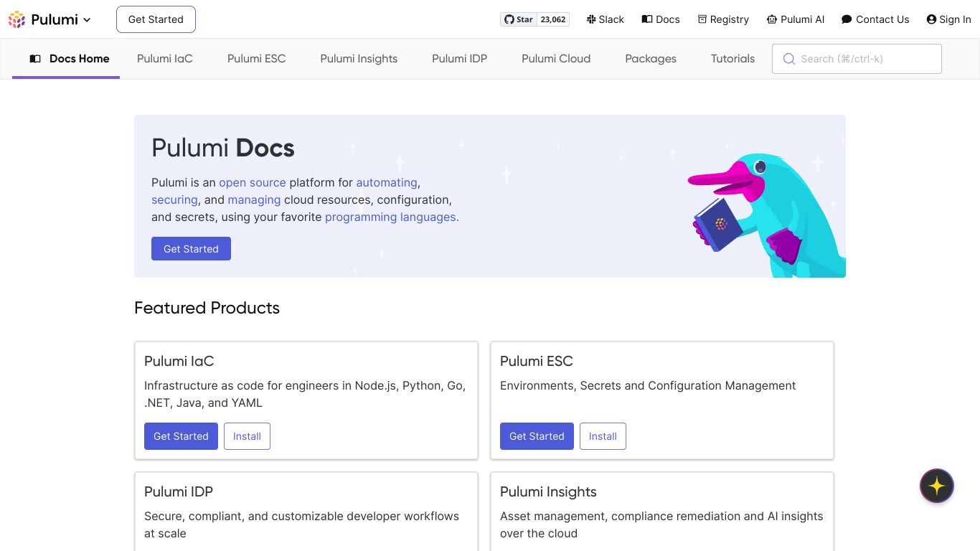Image resolution: width=980 pixels, height=551 pixels.
Task: Follow the 'programming languages' link
Action: tap(390, 217)
